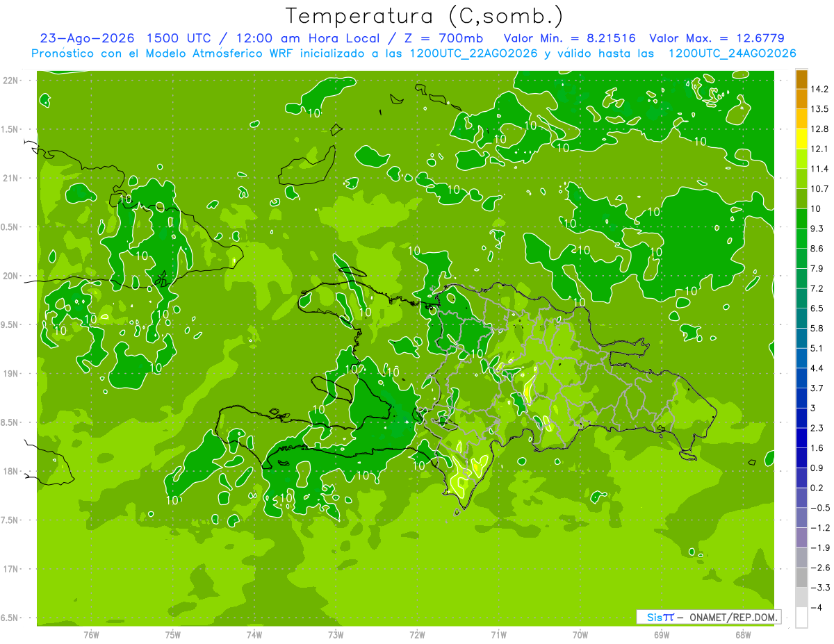Click the valid-until time "1200UTC_24AGO2026"
The image size is (834, 644).
pyautogui.click(x=732, y=53)
